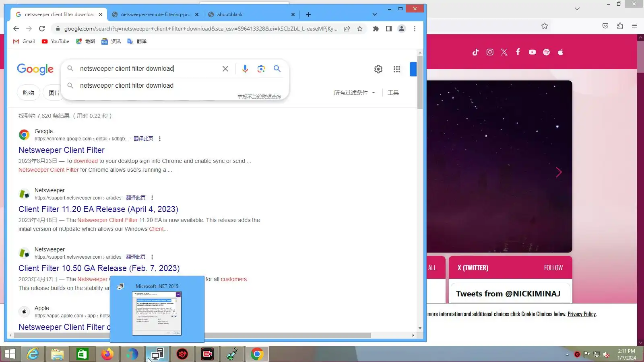Launch Internet Explorer from taskbar
This screenshot has width=644, height=362.
coord(33,354)
